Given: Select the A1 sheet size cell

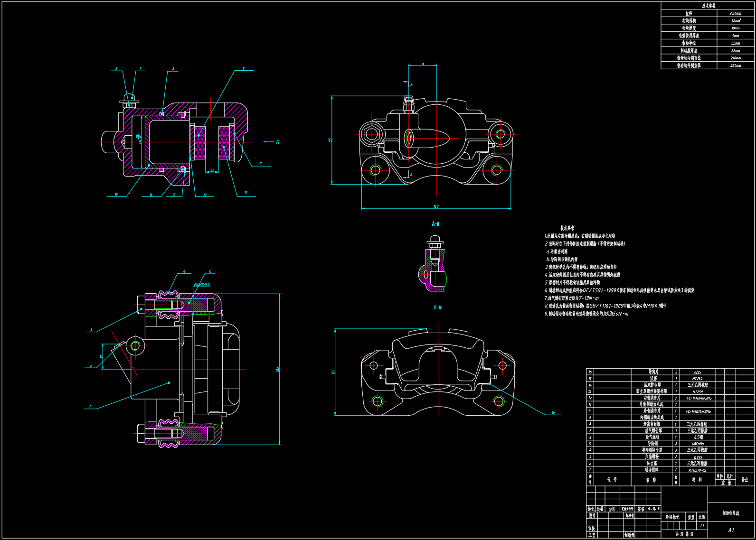Looking at the screenshot, I should [x=731, y=530].
